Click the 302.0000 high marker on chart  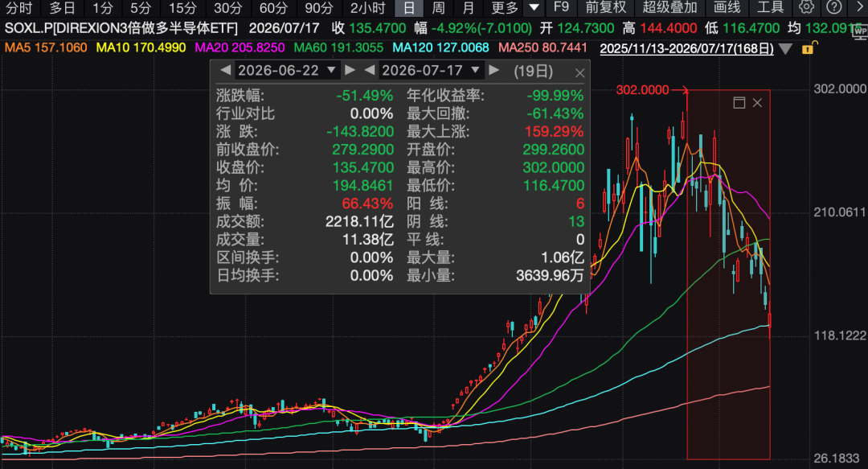point(643,90)
